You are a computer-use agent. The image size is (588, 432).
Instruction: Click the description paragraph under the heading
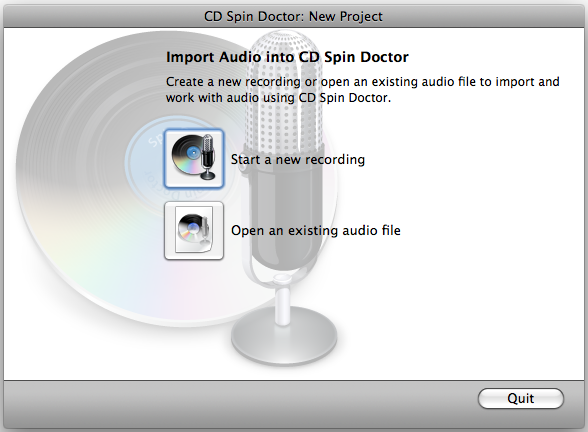point(363,90)
